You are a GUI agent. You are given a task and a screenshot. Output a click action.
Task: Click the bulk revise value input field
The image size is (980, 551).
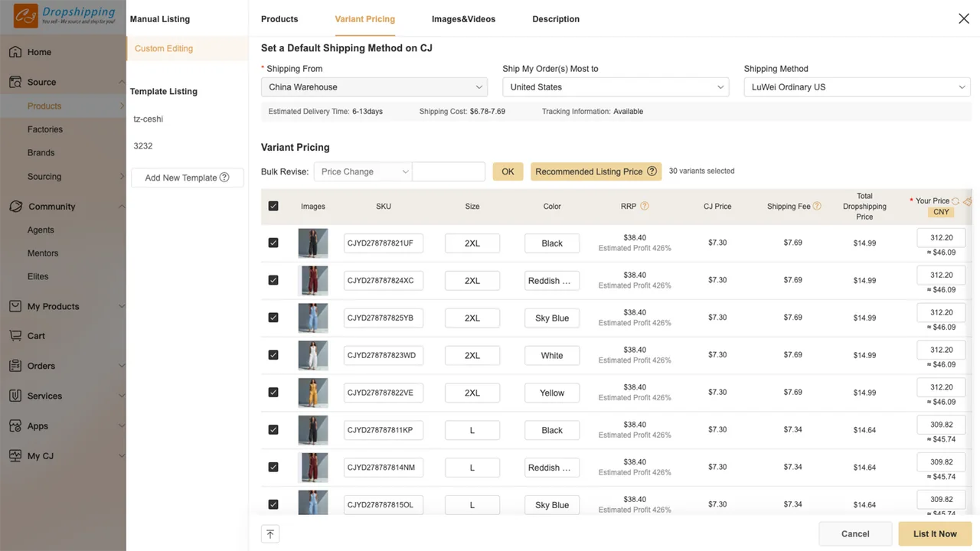pyautogui.click(x=449, y=171)
